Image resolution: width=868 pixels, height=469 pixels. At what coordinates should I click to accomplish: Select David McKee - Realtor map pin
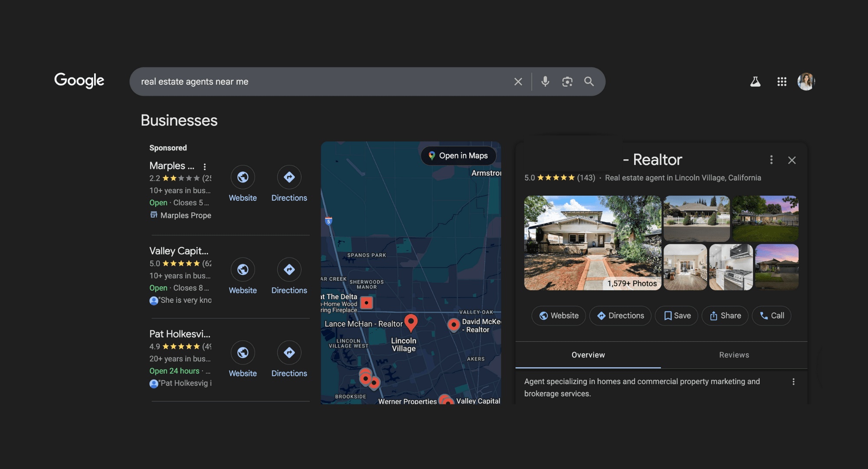click(454, 324)
